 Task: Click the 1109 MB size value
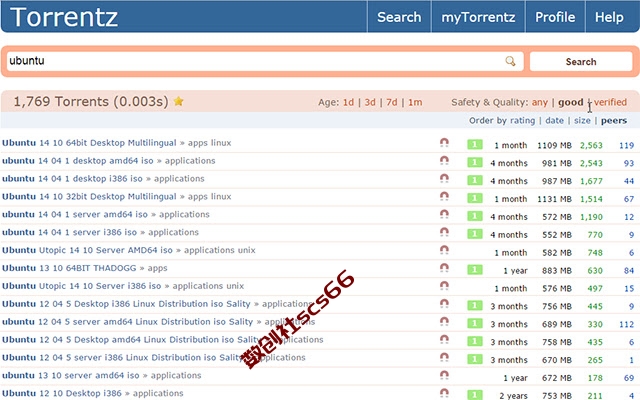[x=554, y=145]
